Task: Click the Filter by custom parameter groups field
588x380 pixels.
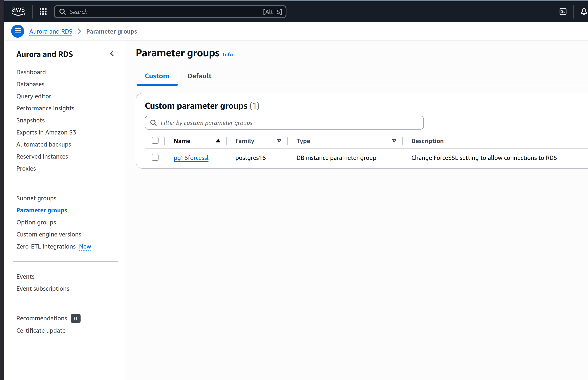Action: point(284,123)
